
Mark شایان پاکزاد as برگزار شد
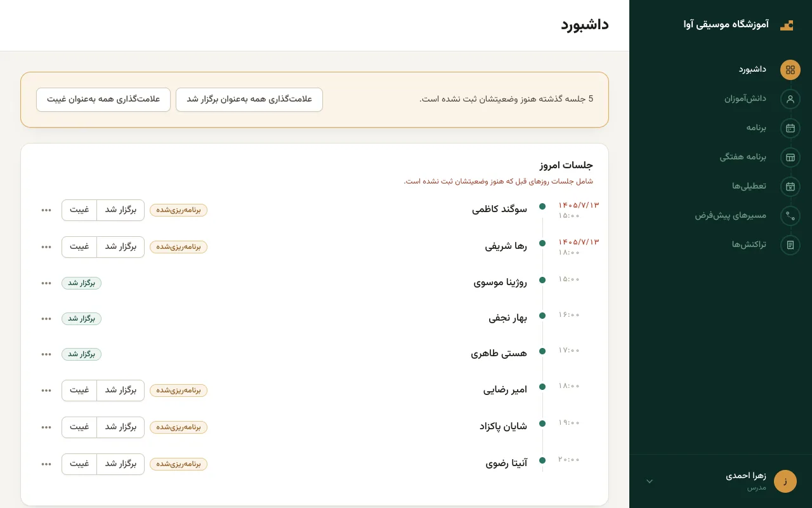[121, 427]
